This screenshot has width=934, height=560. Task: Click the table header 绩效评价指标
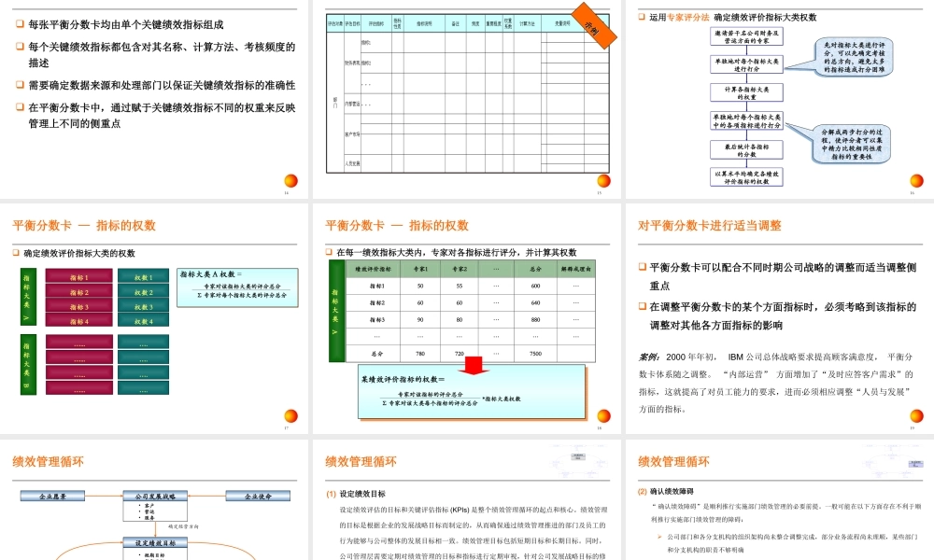pos(373,269)
